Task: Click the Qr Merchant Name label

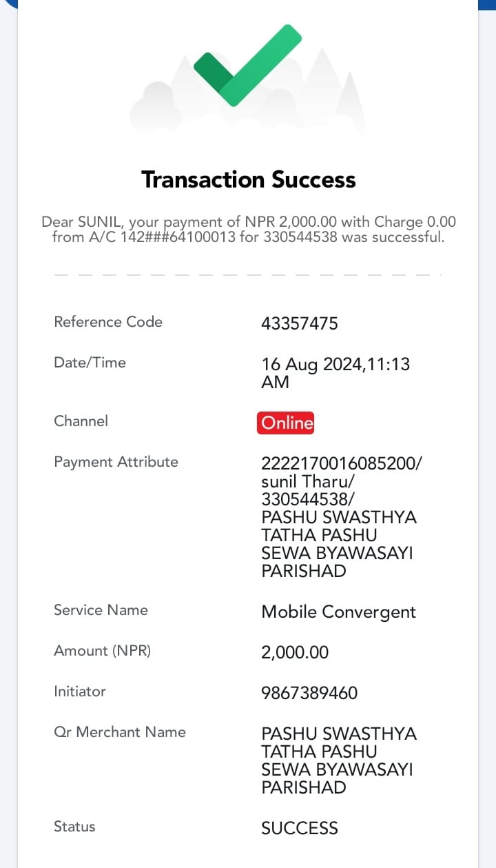Action: coord(120,732)
